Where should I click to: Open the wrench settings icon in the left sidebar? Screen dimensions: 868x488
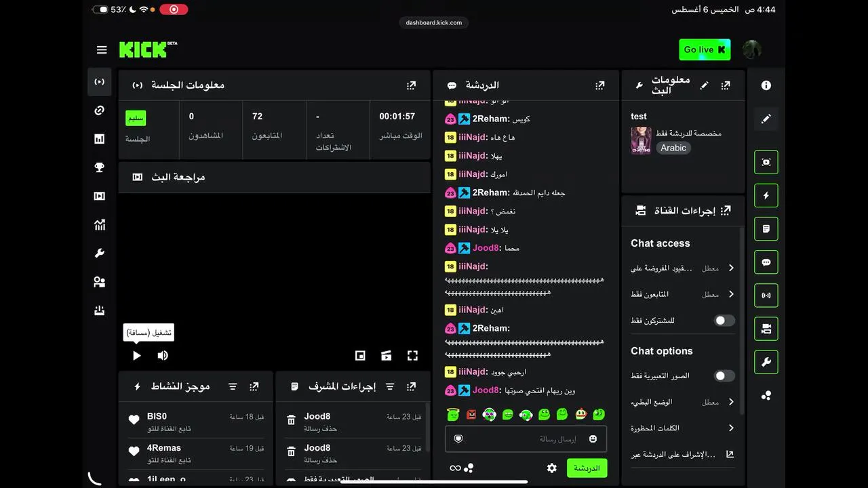tap(100, 253)
